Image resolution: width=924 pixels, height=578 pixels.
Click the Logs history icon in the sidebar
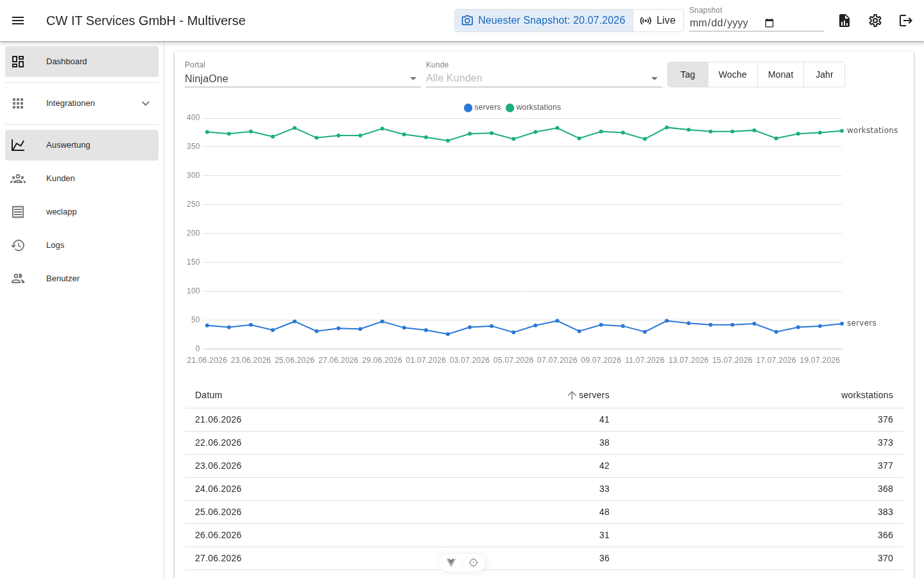click(18, 245)
